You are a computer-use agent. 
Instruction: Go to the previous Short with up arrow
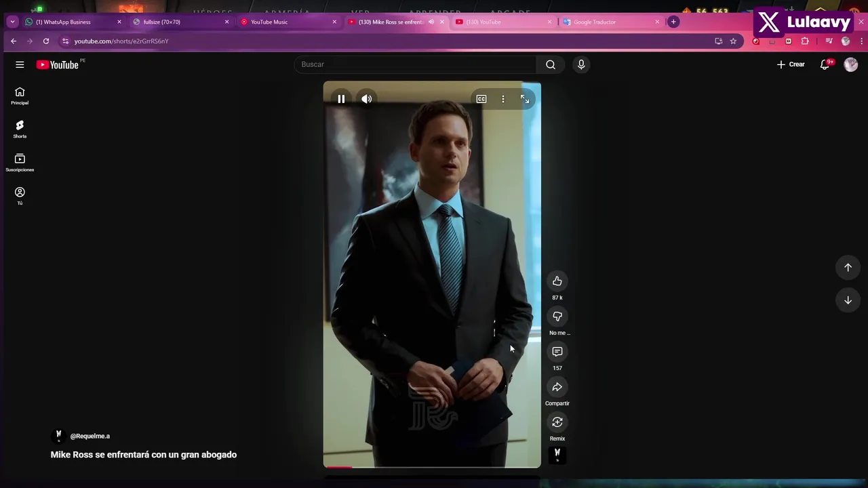(848, 267)
